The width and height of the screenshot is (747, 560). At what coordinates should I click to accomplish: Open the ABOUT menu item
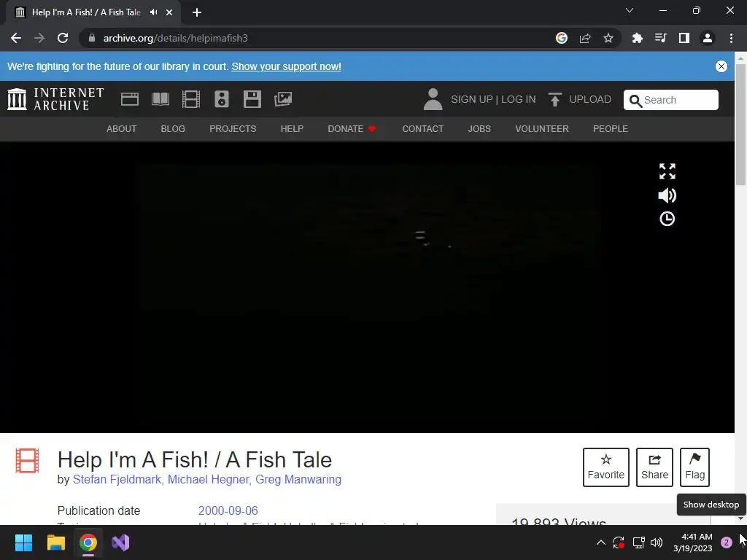pyautogui.click(x=122, y=128)
